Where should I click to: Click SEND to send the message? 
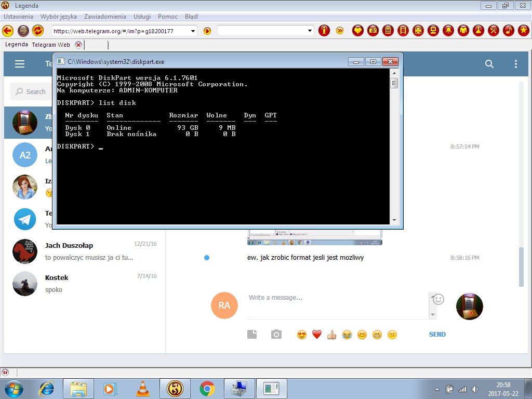[437, 334]
